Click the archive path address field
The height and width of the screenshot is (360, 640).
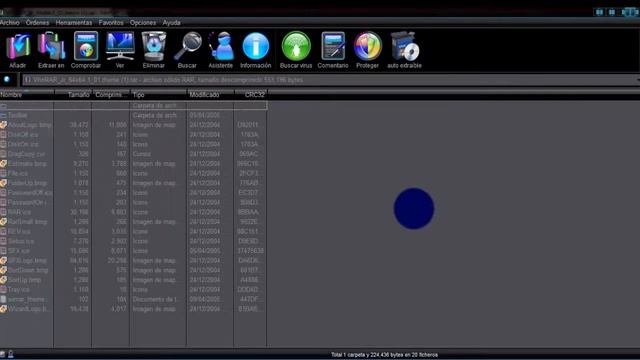pos(331,80)
